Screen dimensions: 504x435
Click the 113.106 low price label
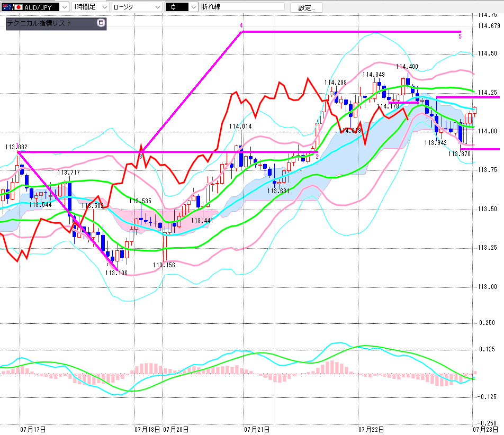coord(116,273)
